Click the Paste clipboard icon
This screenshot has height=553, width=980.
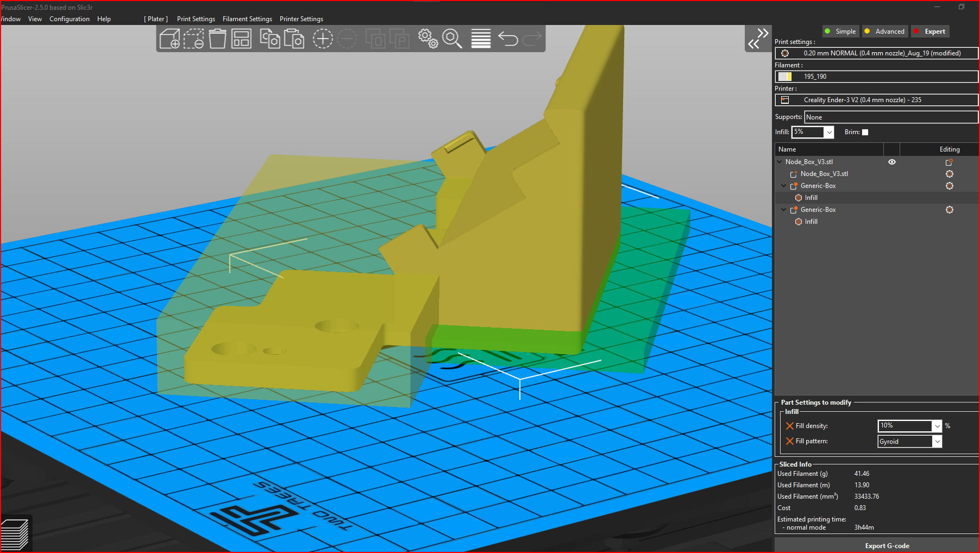tap(294, 39)
